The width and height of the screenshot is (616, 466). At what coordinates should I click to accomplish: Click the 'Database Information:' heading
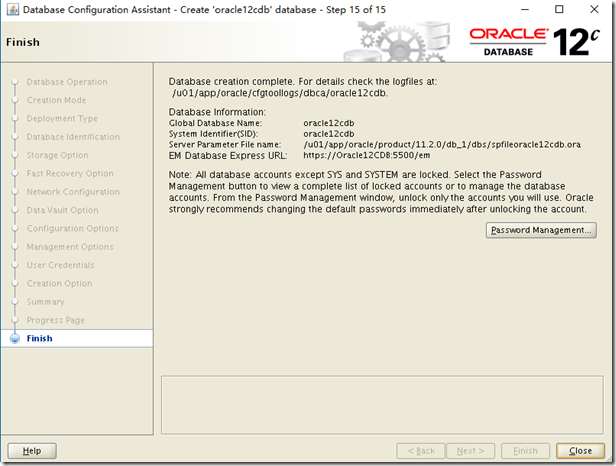tap(217, 112)
